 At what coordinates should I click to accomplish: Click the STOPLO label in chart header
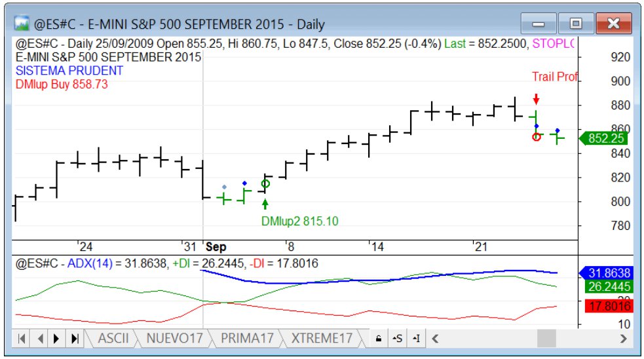pos(553,43)
